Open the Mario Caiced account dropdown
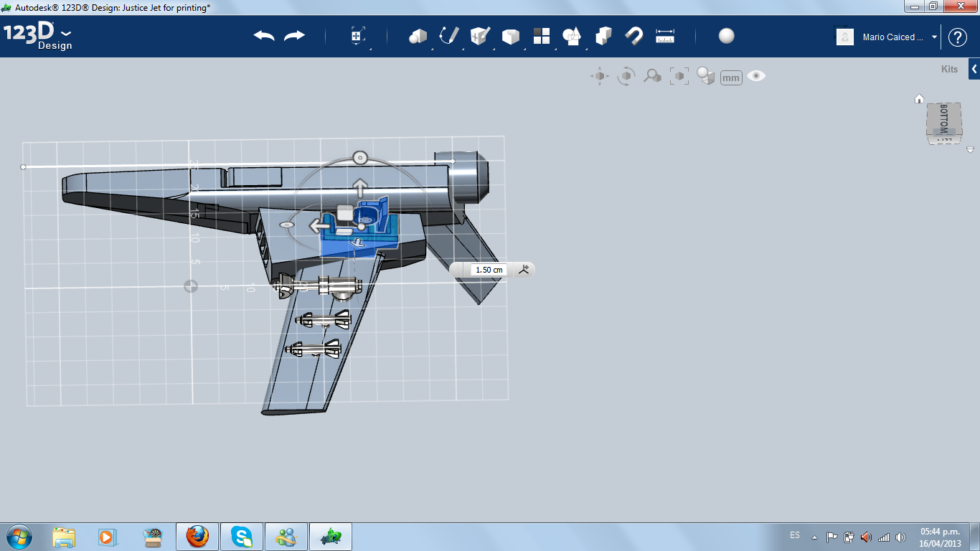Image resolution: width=980 pixels, height=551 pixels. pyautogui.click(x=934, y=37)
